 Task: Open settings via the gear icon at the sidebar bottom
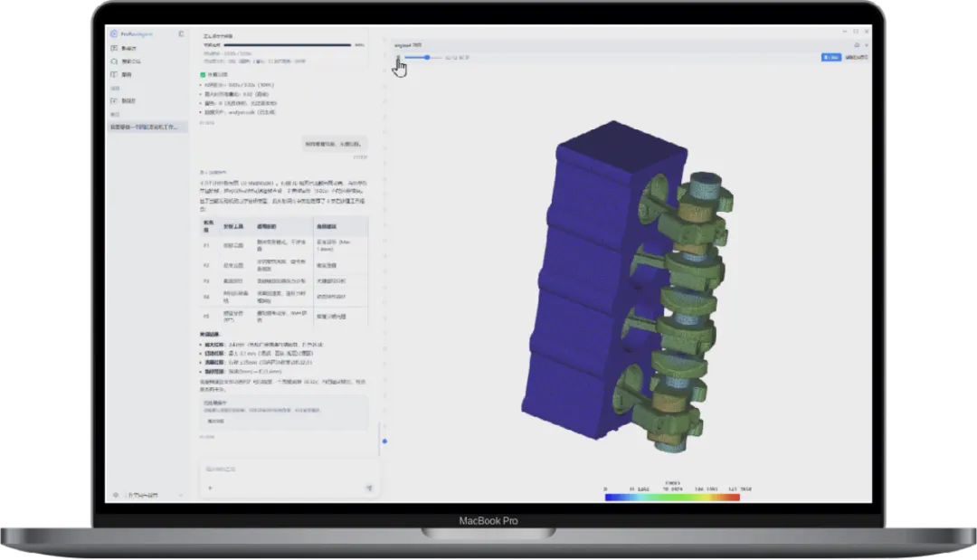coord(116,495)
